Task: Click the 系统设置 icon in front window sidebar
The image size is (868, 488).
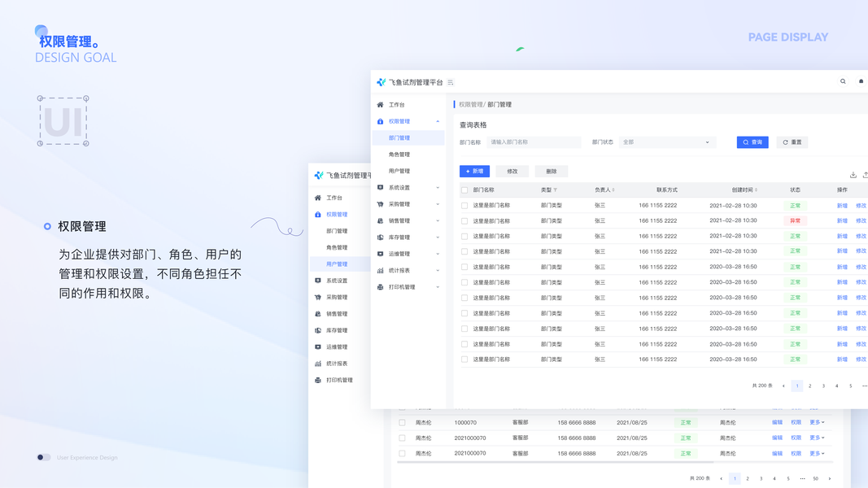Action: [x=380, y=188]
